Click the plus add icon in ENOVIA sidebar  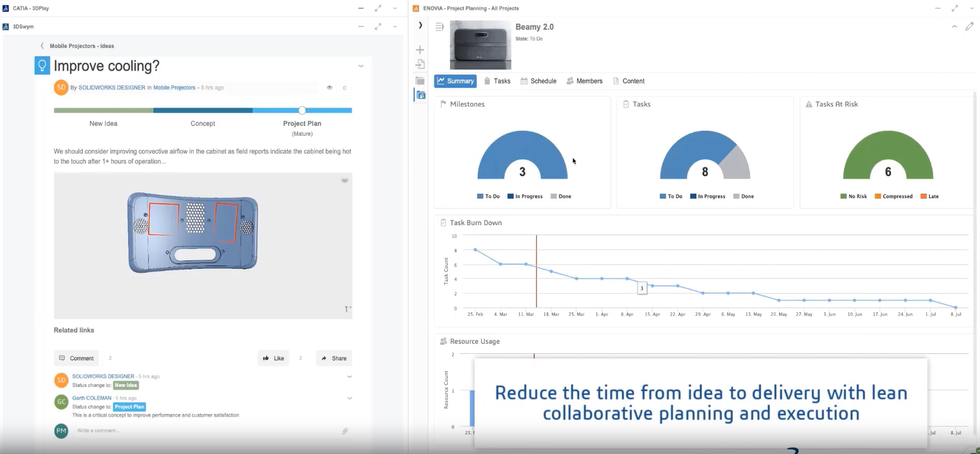point(420,50)
